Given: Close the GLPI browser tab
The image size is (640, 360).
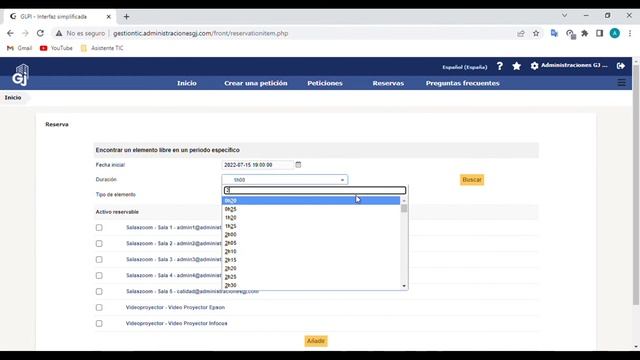Looking at the screenshot, I should pos(109,17).
